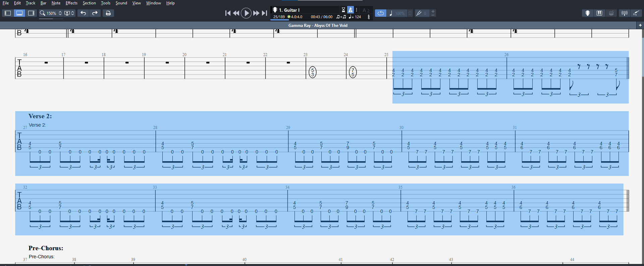Screen dimensions: 644x266
Task: Open the Tools menu
Action: [x=106, y=3]
